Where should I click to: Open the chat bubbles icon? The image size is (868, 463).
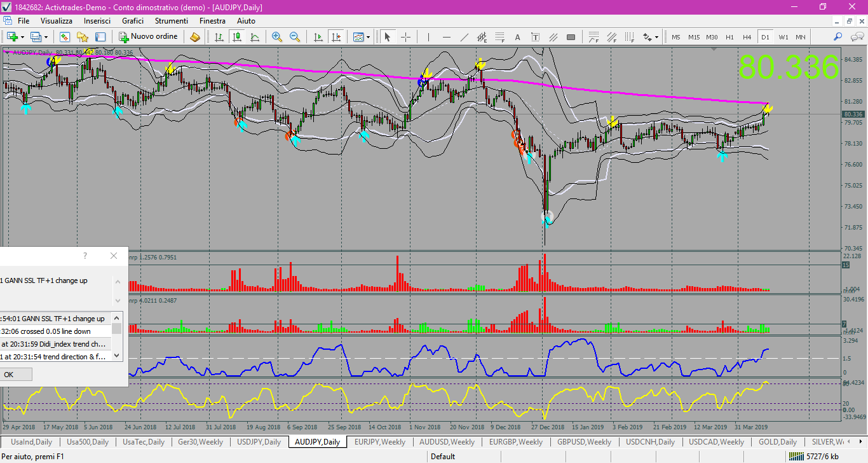pos(856,37)
